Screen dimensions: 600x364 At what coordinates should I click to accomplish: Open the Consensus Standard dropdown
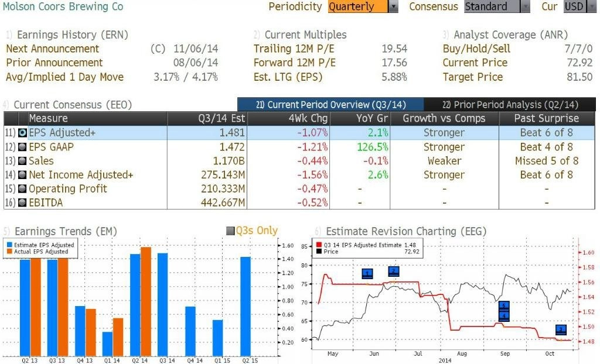[497, 6]
